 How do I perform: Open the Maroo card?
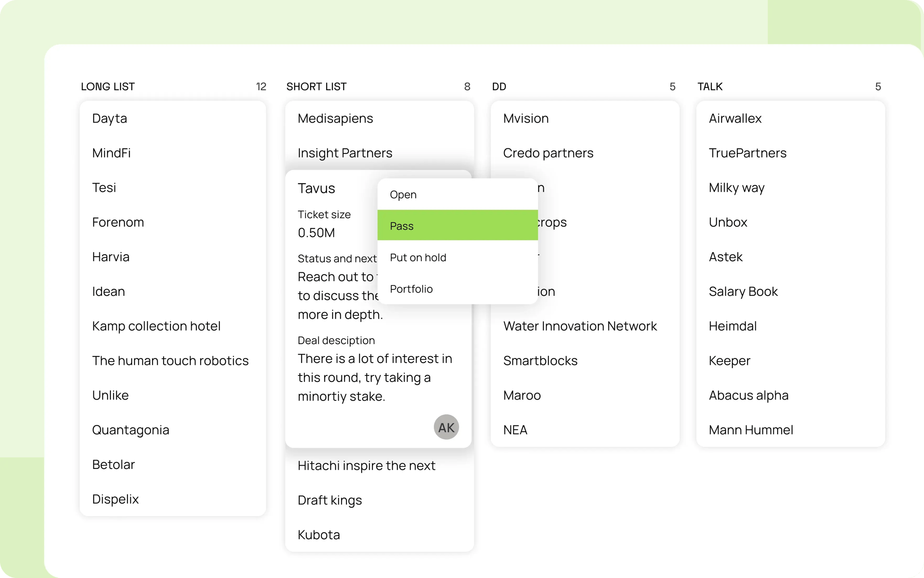point(522,395)
